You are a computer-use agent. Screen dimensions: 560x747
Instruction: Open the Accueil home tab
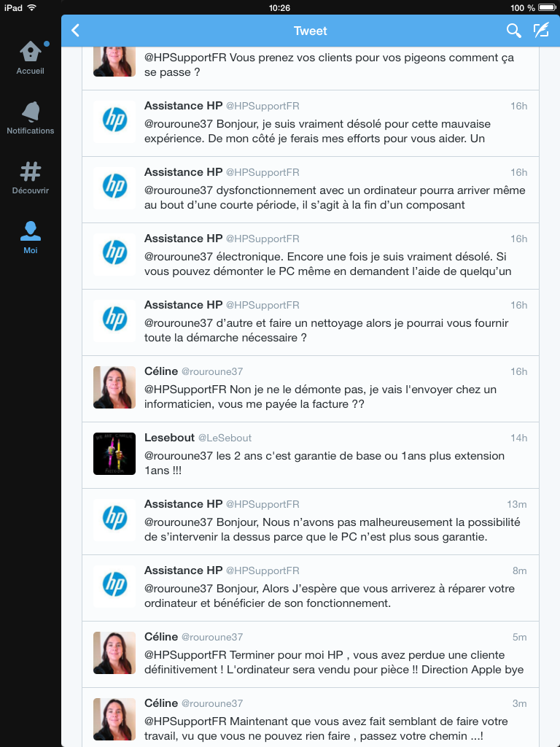[31, 58]
